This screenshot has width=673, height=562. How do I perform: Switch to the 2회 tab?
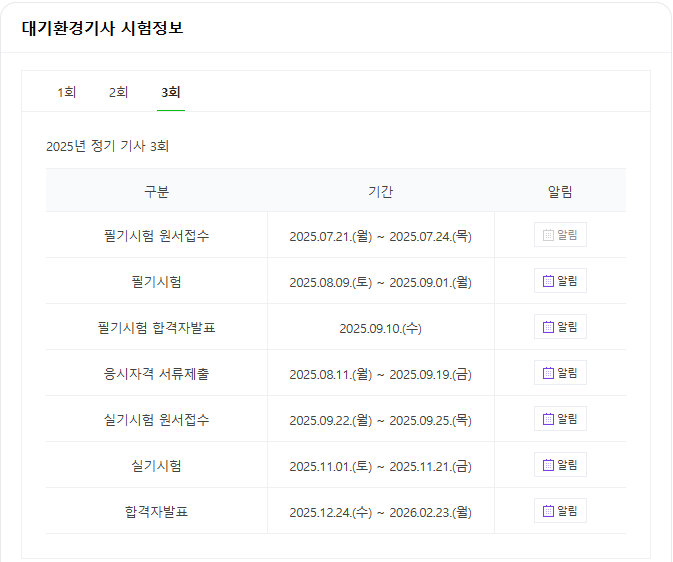pos(118,92)
